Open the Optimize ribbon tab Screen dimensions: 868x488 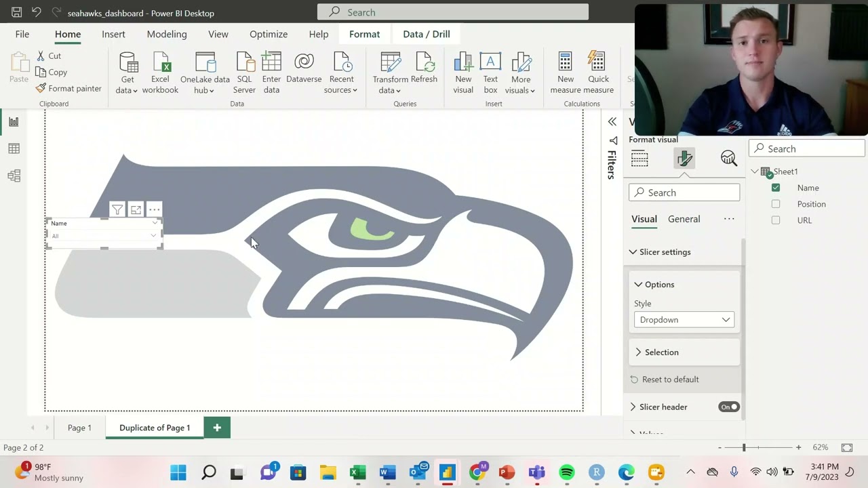269,34
